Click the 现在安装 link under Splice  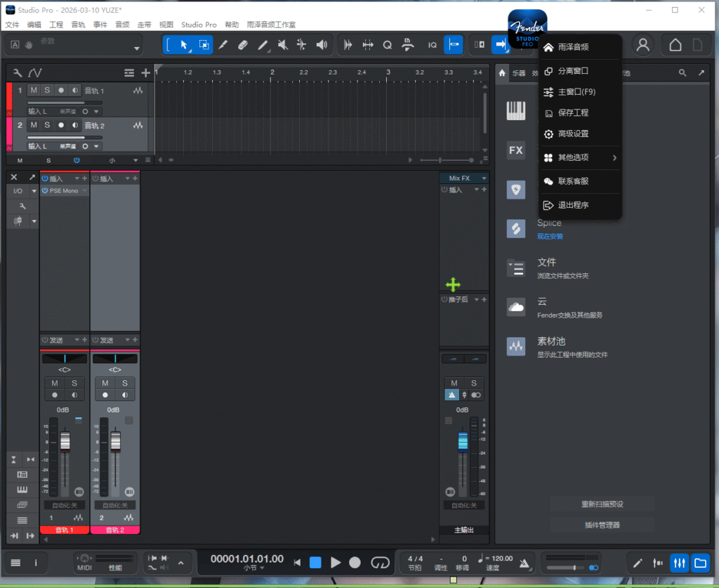click(x=550, y=236)
